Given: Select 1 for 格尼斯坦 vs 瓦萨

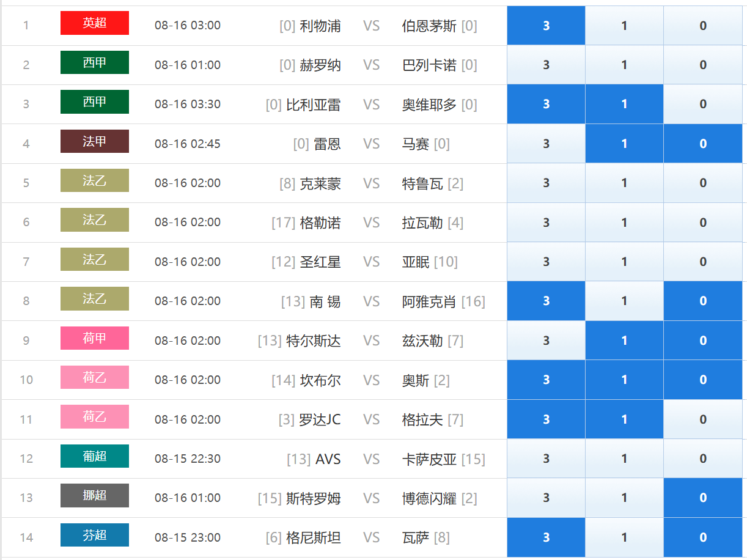Looking at the screenshot, I should 624,537.
